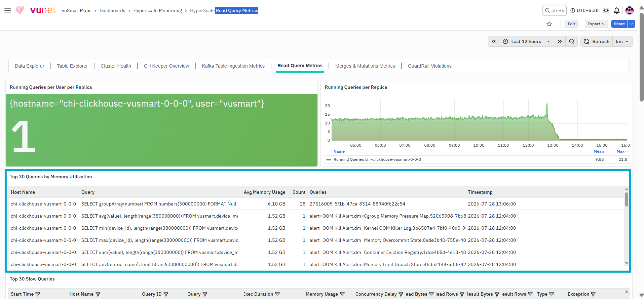Toggle the light/dark theme sun icon

606,10
